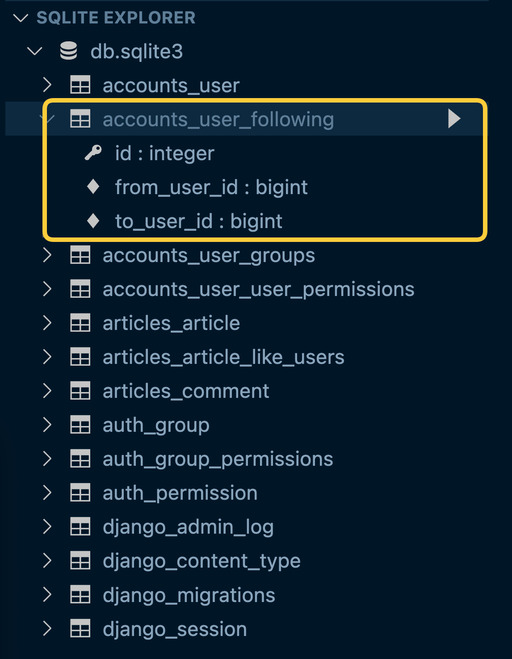Click the db.sqlite3 database icon
Screen dimensions: 512x659
(x=68, y=51)
